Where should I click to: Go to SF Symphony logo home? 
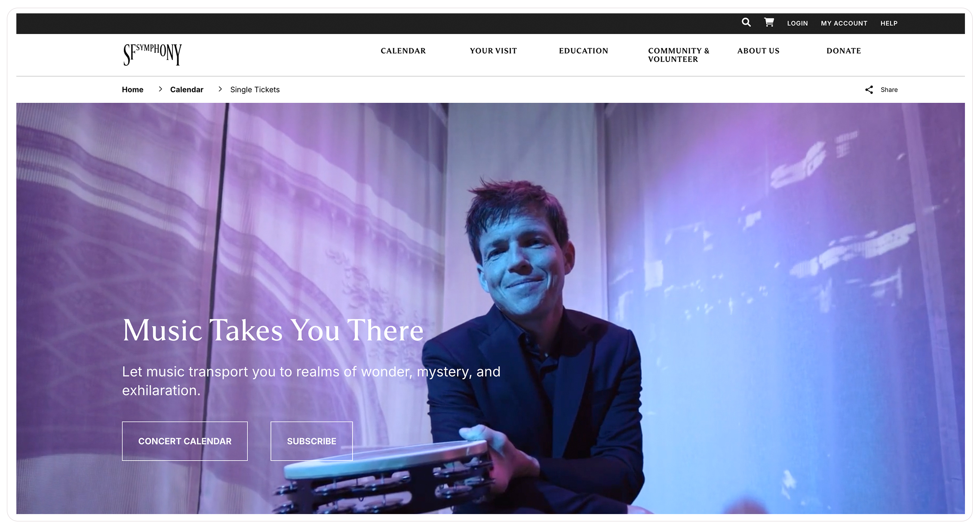coord(152,55)
